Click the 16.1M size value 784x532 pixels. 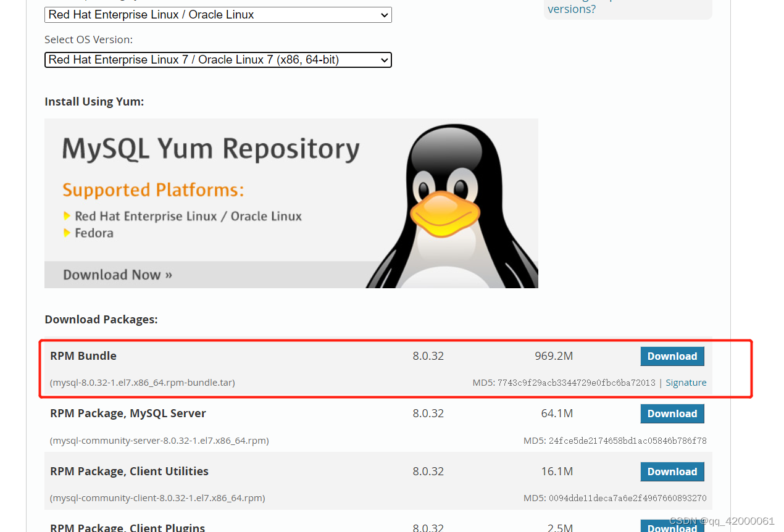(x=557, y=472)
